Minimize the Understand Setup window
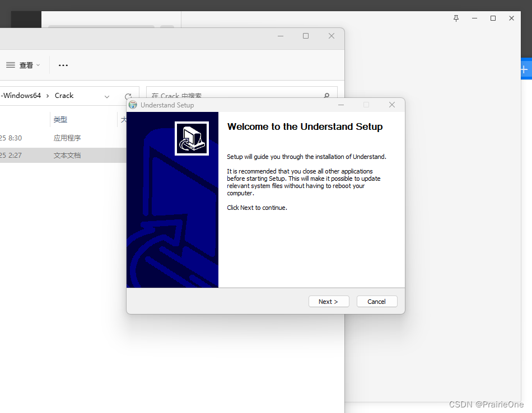Screen dimensions: 532x413 tap(341, 105)
